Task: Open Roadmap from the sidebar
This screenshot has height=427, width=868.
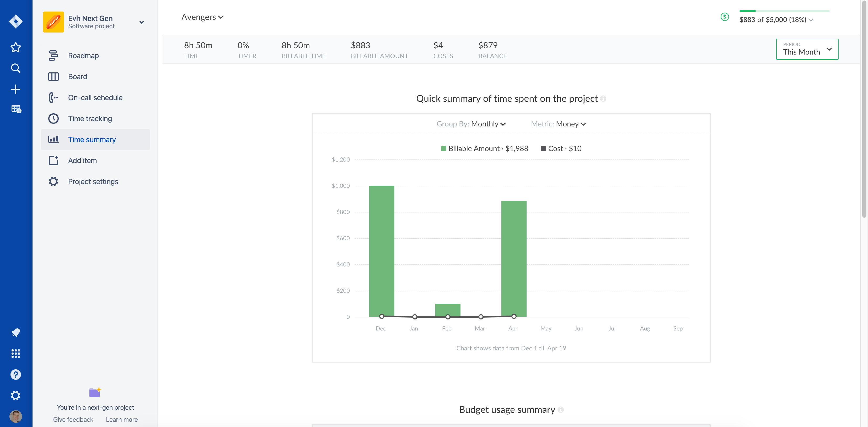Action: [83, 56]
